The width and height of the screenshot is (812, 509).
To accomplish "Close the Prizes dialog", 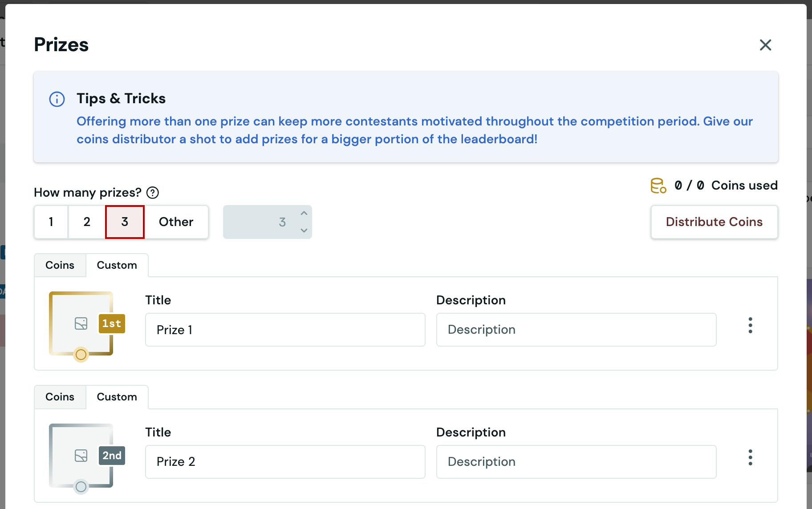I will (x=765, y=45).
